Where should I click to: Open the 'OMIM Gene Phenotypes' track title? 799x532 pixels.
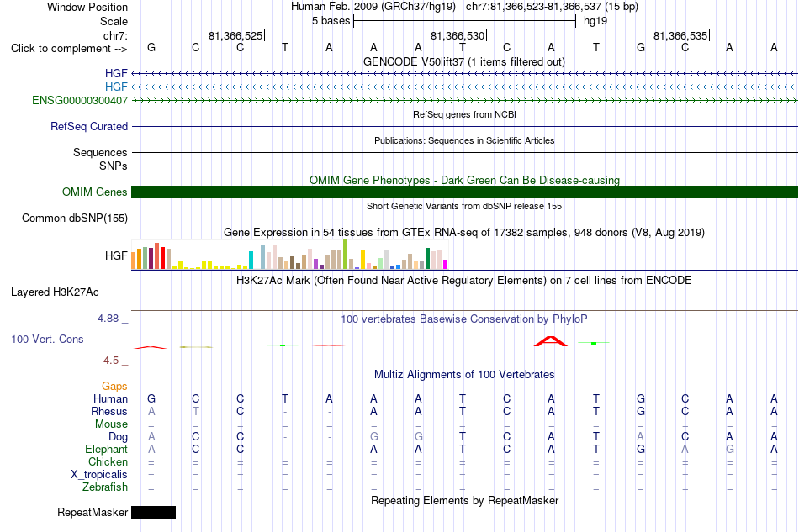point(464,180)
